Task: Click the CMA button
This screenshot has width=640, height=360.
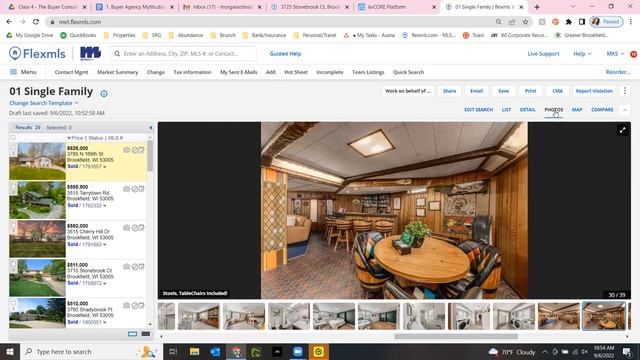Action: point(558,91)
